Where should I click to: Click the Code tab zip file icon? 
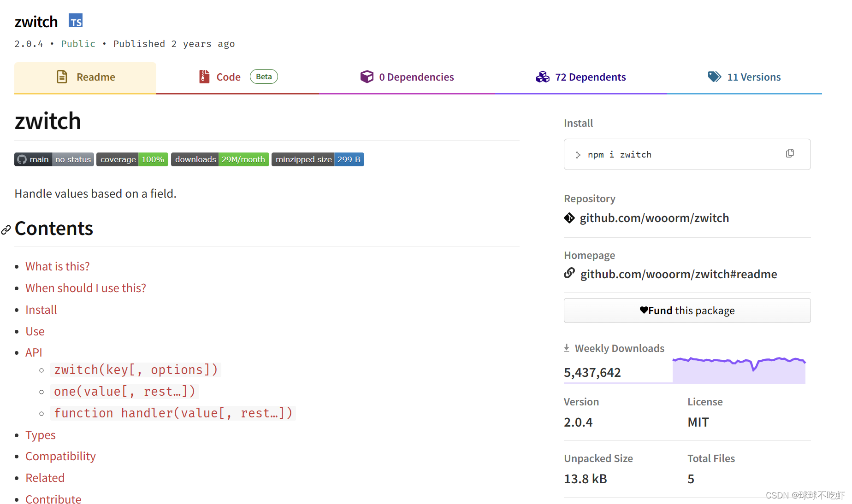click(x=204, y=76)
